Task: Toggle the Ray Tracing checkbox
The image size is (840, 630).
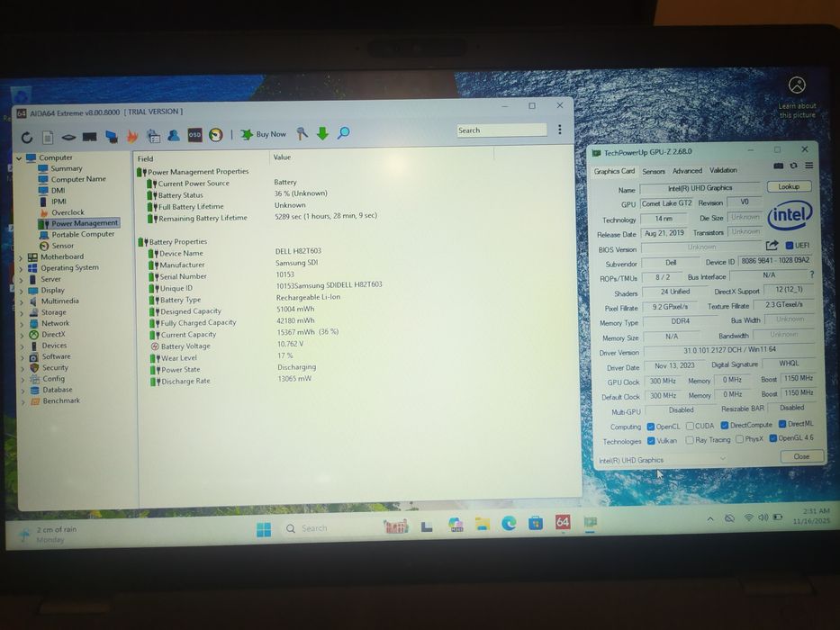Action: pos(690,440)
